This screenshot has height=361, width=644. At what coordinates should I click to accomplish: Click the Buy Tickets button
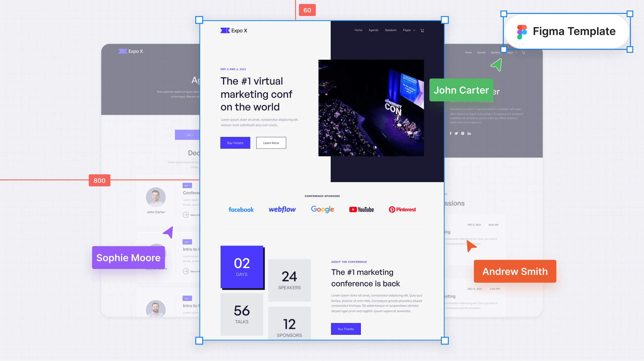[235, 143]
